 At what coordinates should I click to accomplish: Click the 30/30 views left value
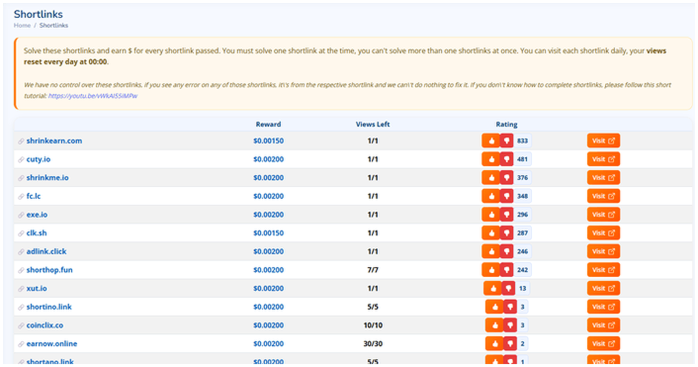[373, 344]
